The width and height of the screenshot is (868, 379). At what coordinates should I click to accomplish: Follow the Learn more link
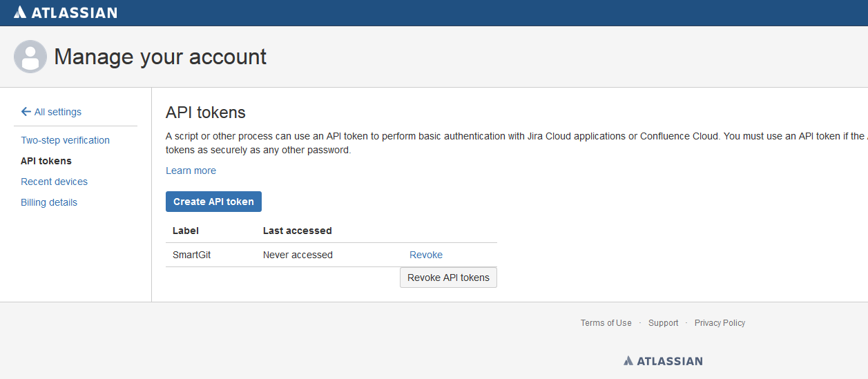pyautogui.click(x=191, y=171)
